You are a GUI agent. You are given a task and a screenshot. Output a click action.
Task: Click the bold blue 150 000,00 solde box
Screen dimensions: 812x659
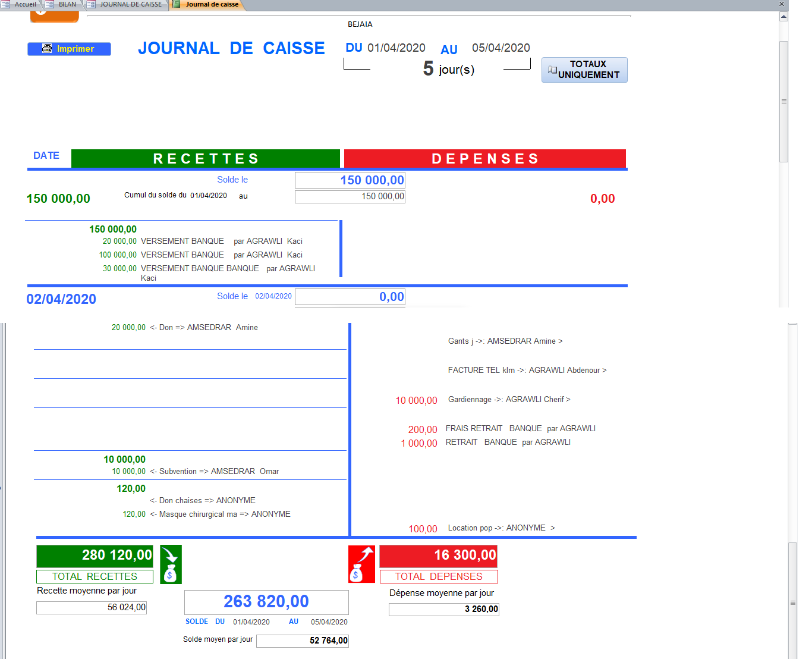(350, 180)
